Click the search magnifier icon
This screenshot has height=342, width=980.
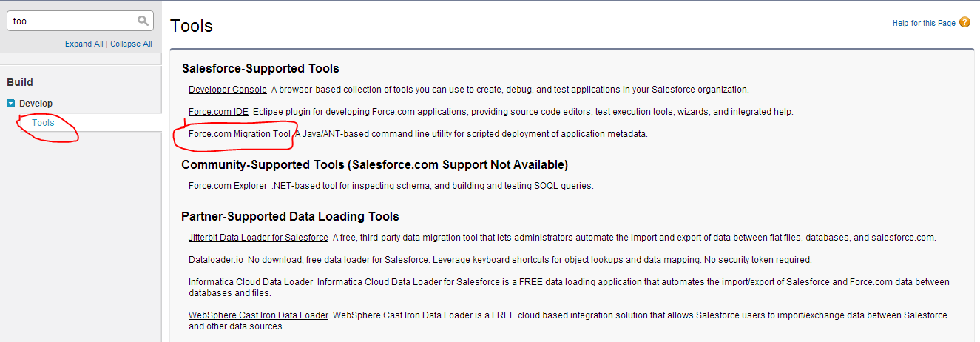pos(143,21)
